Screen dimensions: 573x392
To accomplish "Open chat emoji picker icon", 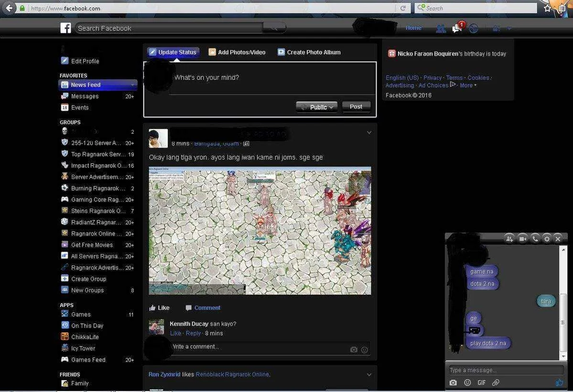I will pyautogui.click(x=467, y=382).
